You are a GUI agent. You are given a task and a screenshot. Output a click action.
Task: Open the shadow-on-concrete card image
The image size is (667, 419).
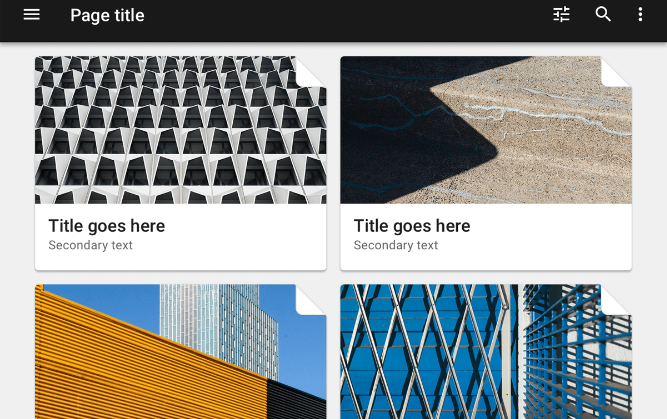tap(486, 130)
